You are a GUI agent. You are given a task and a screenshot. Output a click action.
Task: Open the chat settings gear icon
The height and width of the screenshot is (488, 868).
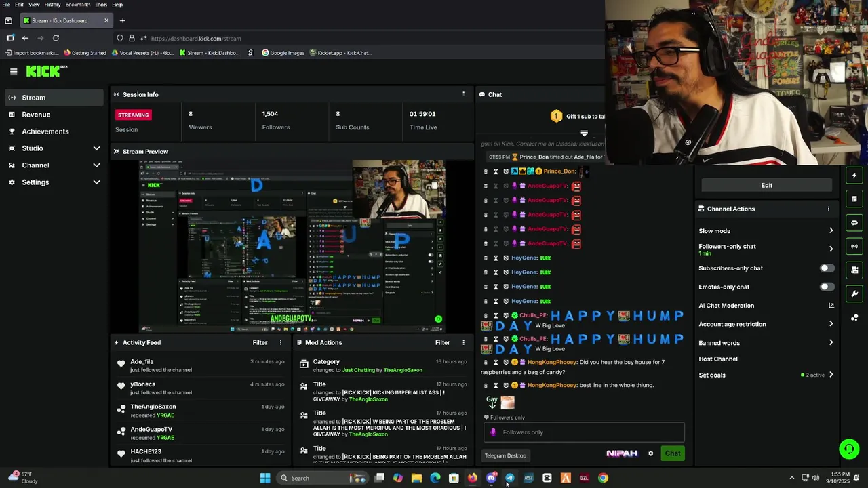(650, 453)
